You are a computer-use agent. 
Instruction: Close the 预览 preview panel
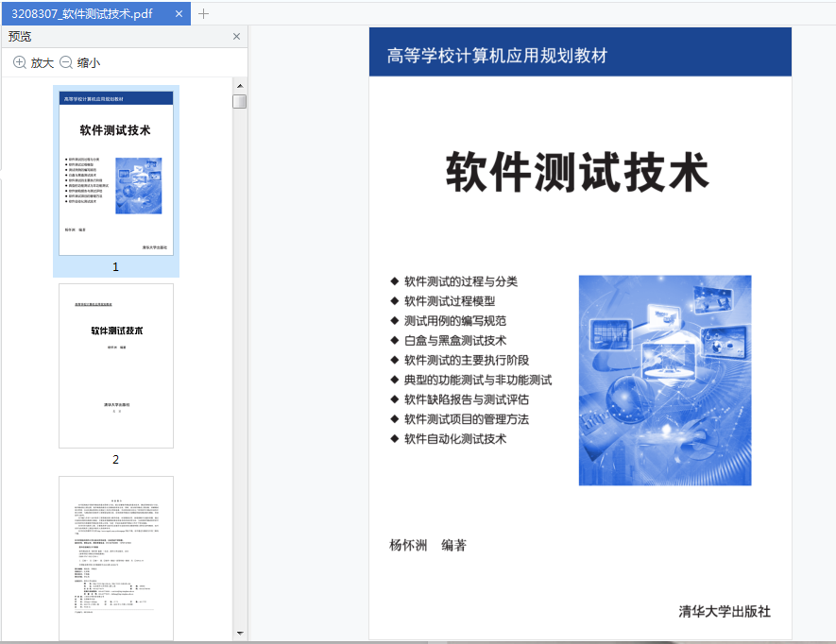[x=237, y=36]
